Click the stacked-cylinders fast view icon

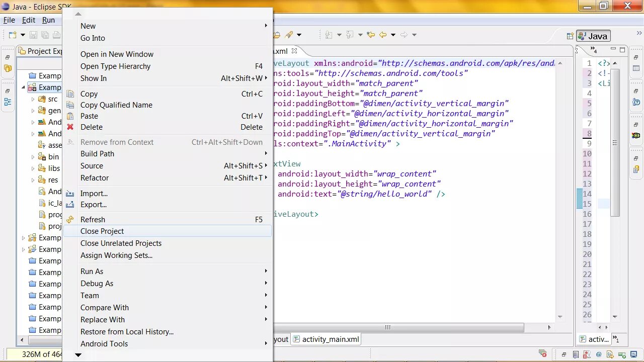pyautogui.click(x=8, y=68)
